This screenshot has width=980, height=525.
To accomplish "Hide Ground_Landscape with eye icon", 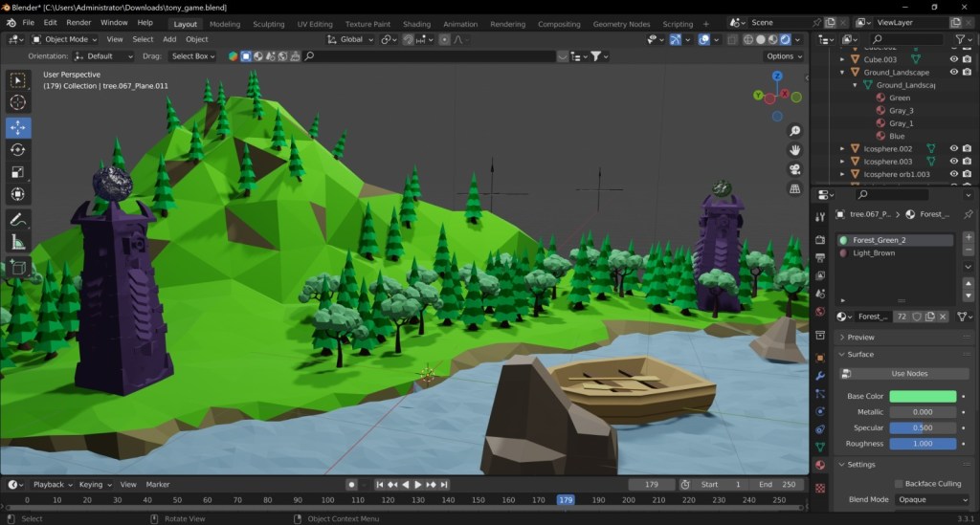I will coord(953,72).
